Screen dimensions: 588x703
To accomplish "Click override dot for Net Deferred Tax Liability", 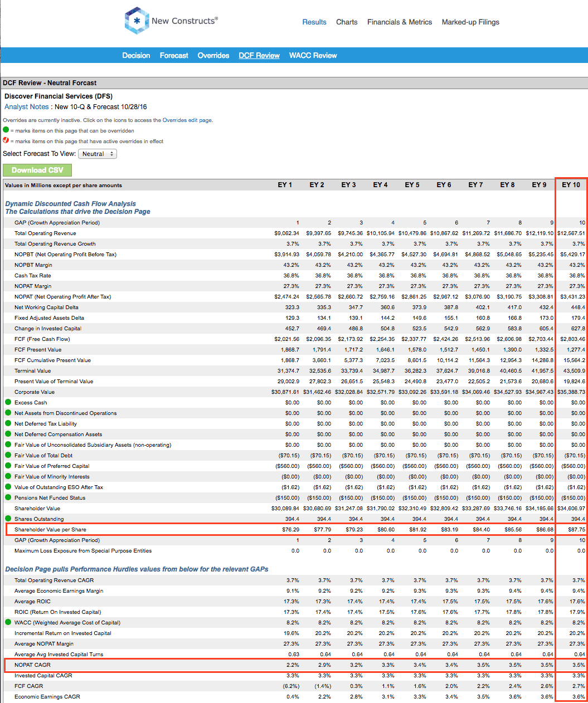I will coord(8,423).
